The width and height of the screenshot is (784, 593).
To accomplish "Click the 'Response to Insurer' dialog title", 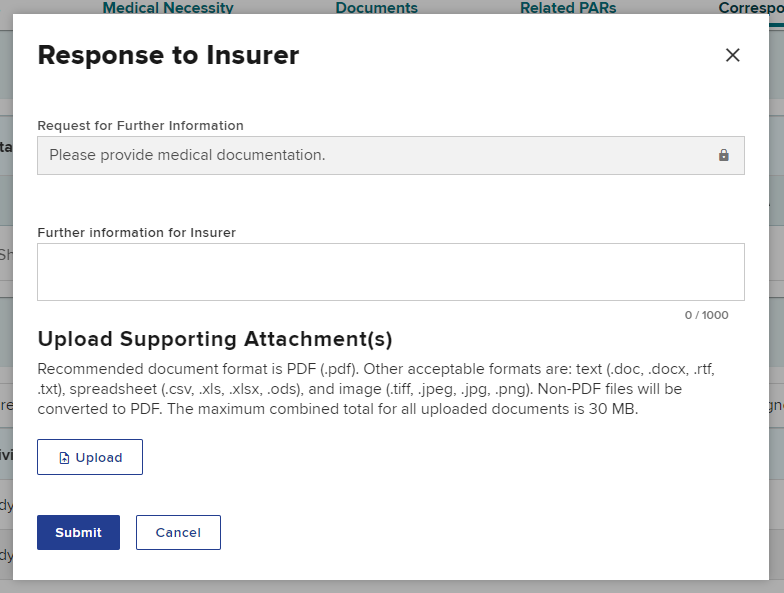I will (x=168, y=55).
